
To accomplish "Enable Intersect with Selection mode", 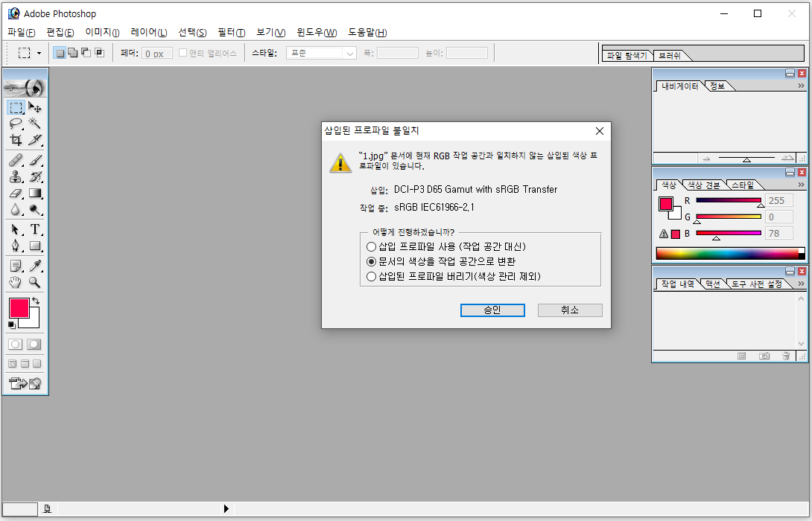I will point(99,53).
